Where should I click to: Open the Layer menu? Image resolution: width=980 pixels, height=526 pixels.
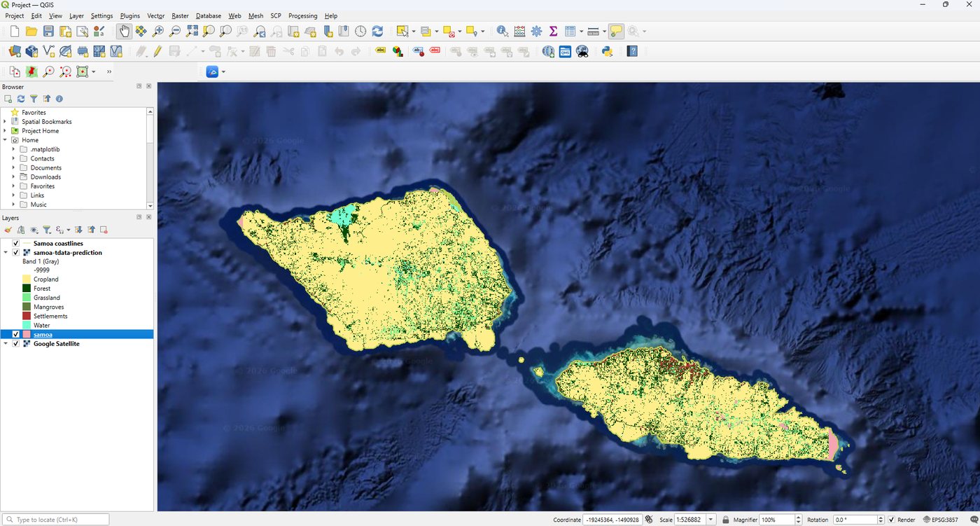point(76,15)
